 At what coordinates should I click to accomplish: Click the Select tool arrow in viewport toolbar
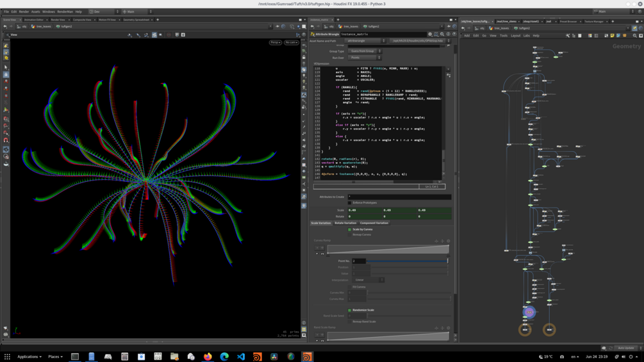(x=6, y=67)
